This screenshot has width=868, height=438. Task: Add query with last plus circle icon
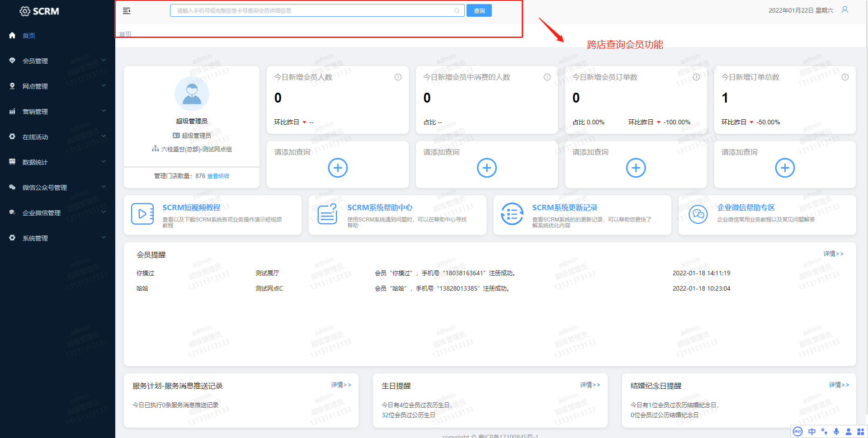click(x=785, y=168)
